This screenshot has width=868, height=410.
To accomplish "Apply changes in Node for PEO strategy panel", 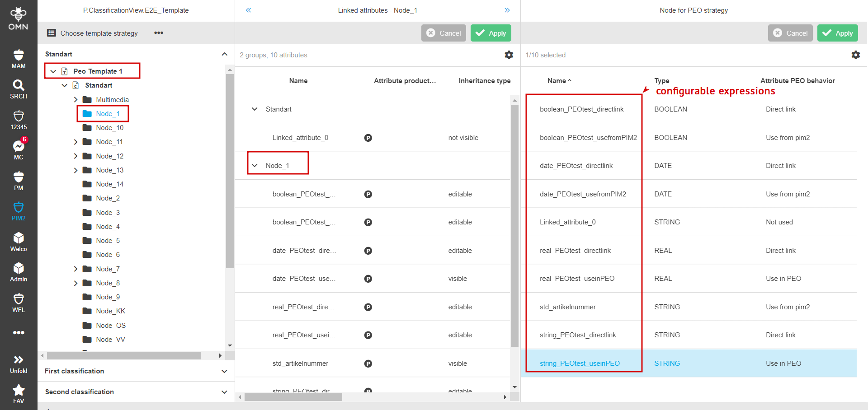I will pyautogui.click(x=837, y=33).
